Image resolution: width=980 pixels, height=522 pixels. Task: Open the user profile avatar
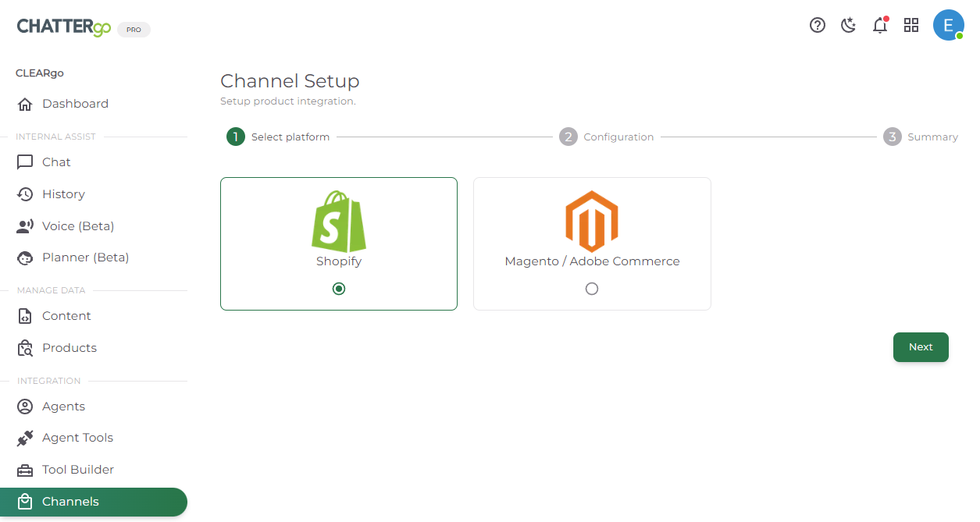coord(948,25)
